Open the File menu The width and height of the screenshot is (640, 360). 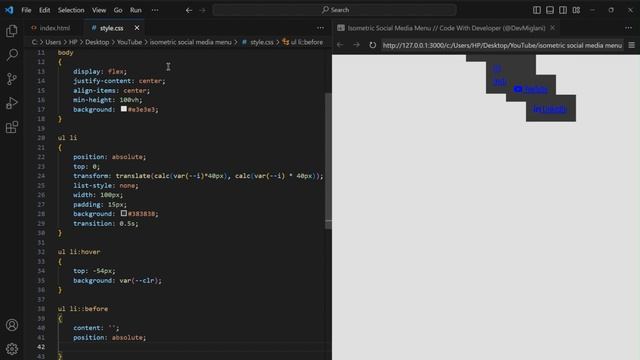pos(26,10)
